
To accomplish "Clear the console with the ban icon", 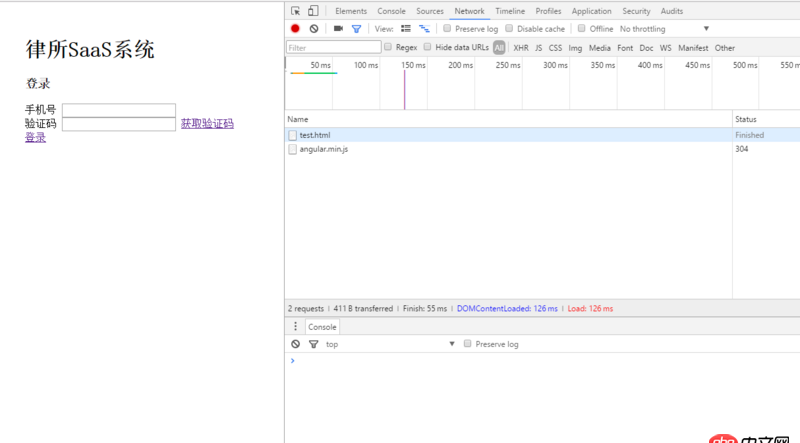I will [x=295, y=344].
